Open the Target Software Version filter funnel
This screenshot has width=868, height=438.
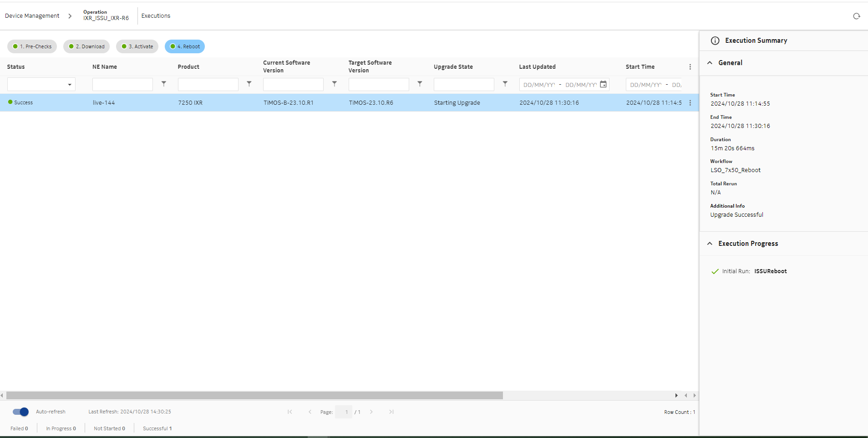click(x=420, y=84)
